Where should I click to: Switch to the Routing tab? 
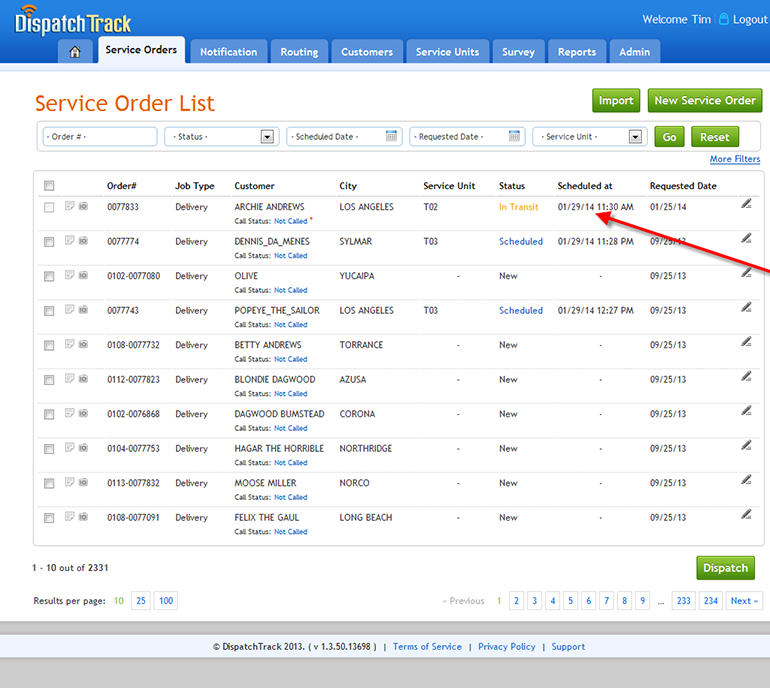click(x=299, y=52)
